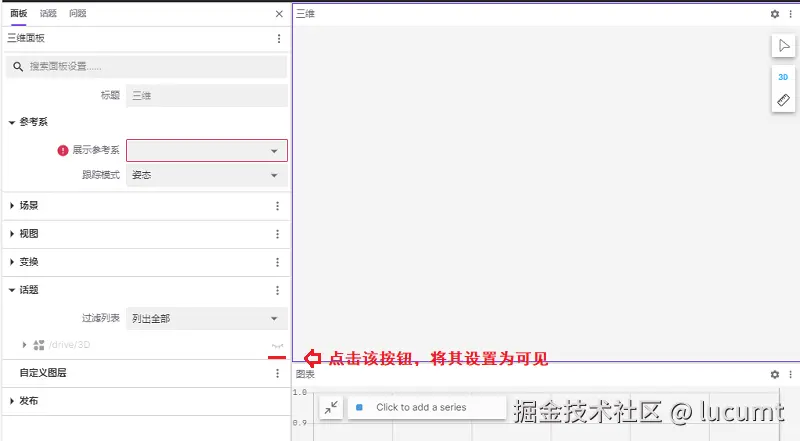
Task: Click the /drive/3D topic type icon
Action: (39, 345)
